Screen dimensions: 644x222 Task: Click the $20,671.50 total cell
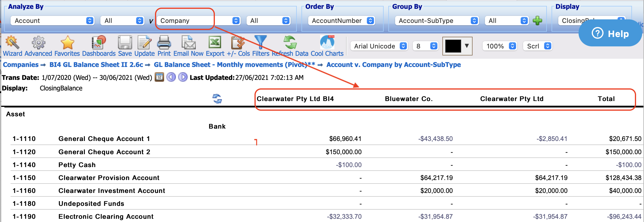tap(625, 139)
